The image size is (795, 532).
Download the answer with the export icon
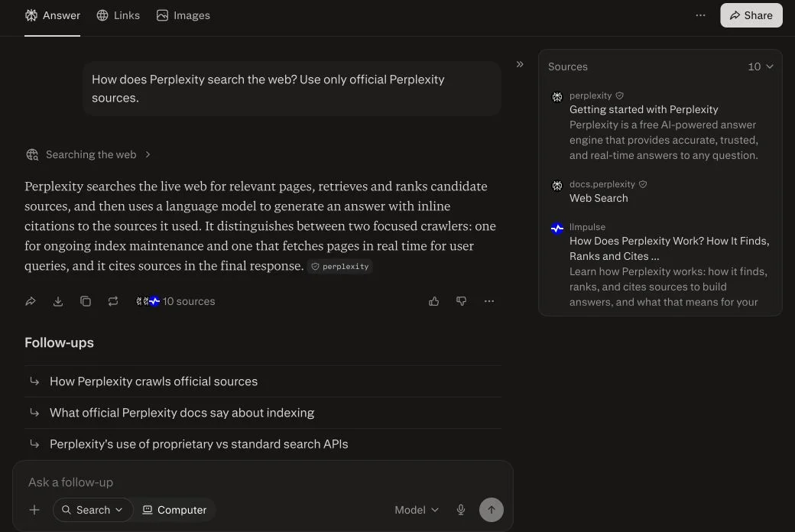coord(58,301)
